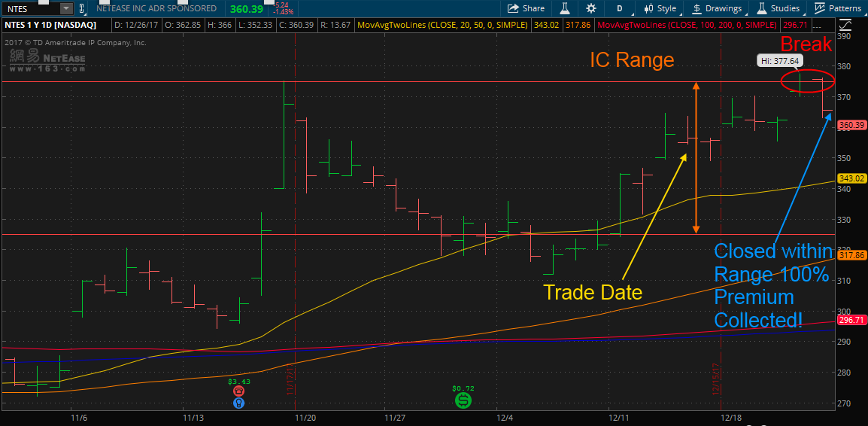This screenshot has height=426, width=868.
Task: Click the -1.43% change value
Action: click(x=282, y=11)
